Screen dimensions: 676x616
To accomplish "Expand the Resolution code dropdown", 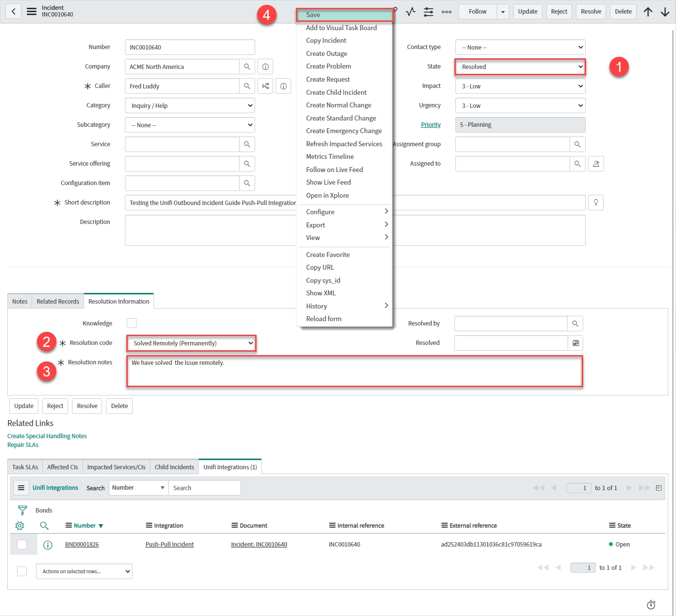I will [x=191, y=343].
